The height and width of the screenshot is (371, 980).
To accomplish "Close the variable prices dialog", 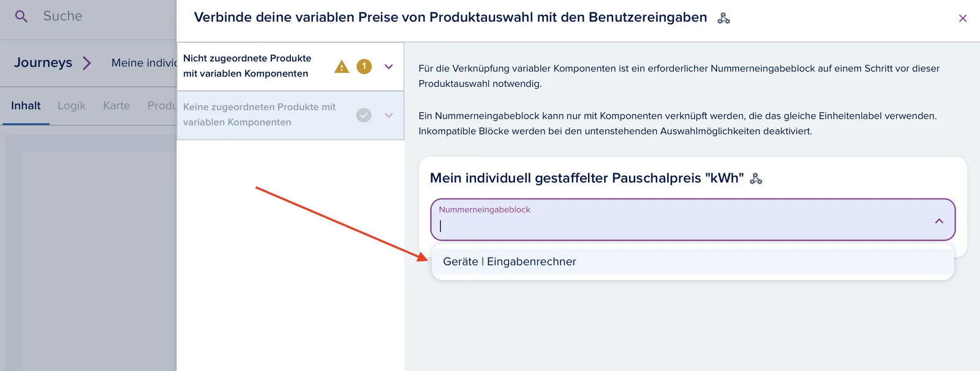I will (x=963, y=18).
